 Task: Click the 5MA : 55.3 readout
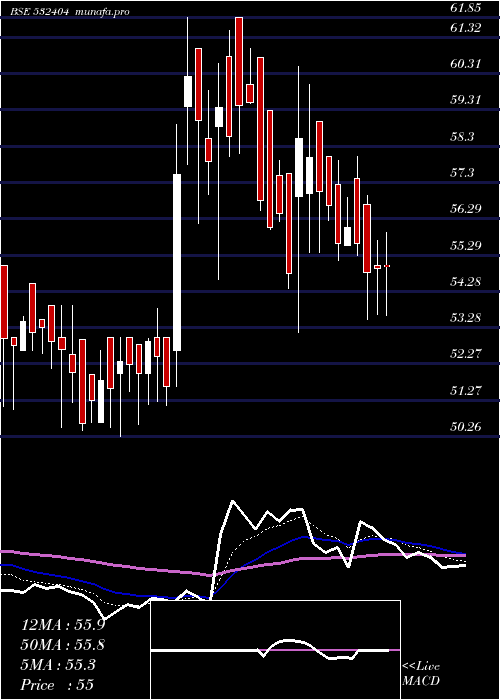click(x=58, y=665)
